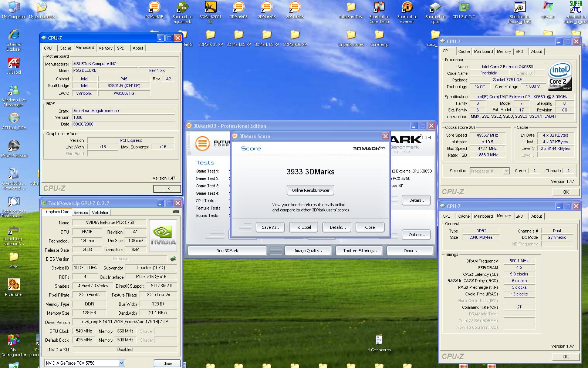
Task: Open the Linpack scores folder
Action: (351, 38)
